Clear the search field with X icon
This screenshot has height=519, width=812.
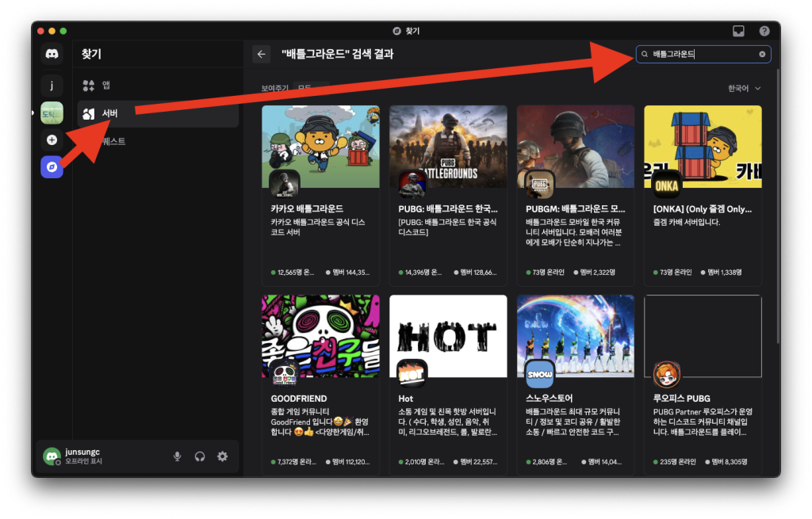click(x=762, y=55)
